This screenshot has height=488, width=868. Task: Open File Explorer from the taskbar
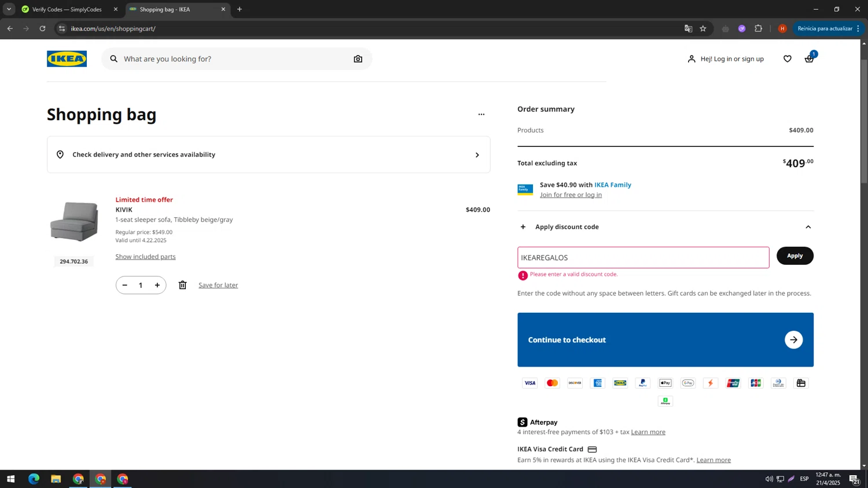(56, 479)
